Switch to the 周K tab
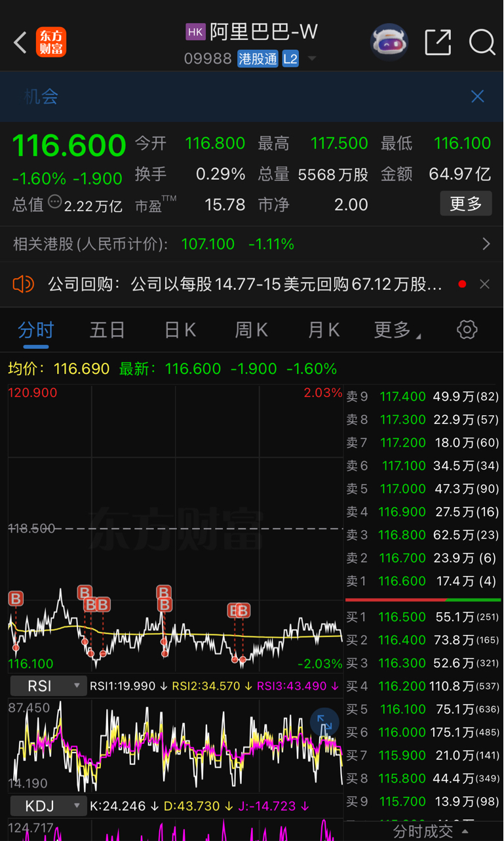This screenshot has width=504, height=841. (252, 330)
